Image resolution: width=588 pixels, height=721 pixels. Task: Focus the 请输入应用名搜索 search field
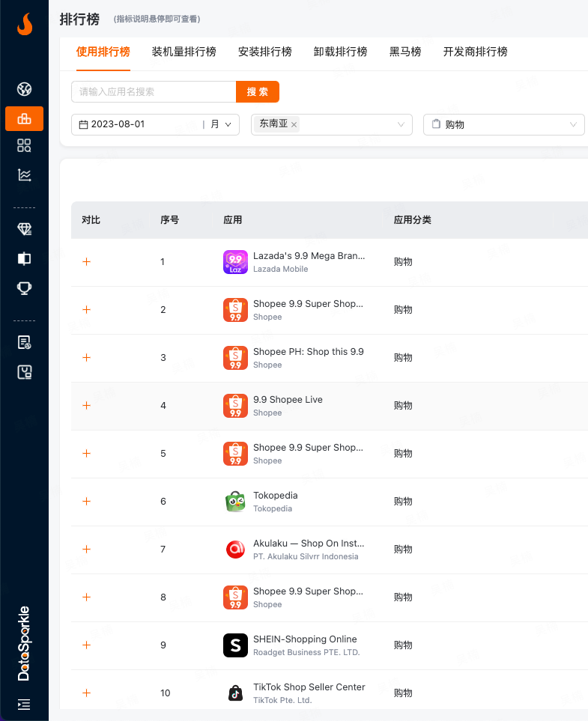click(154, 91)
